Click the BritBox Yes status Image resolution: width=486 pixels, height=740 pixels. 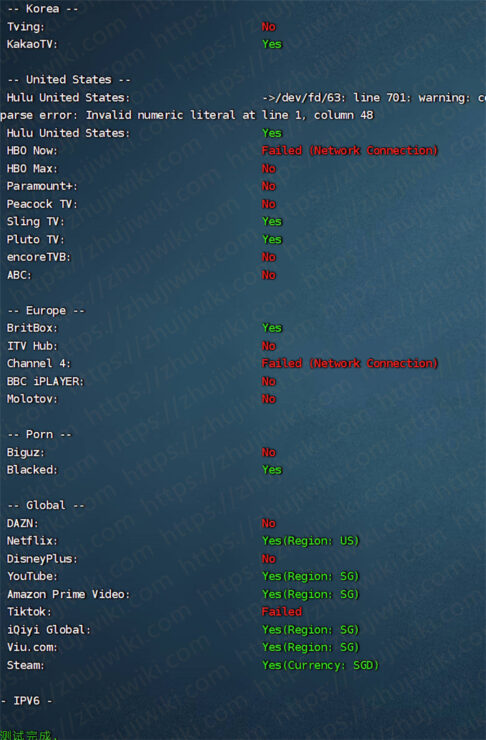click(272, 328)
